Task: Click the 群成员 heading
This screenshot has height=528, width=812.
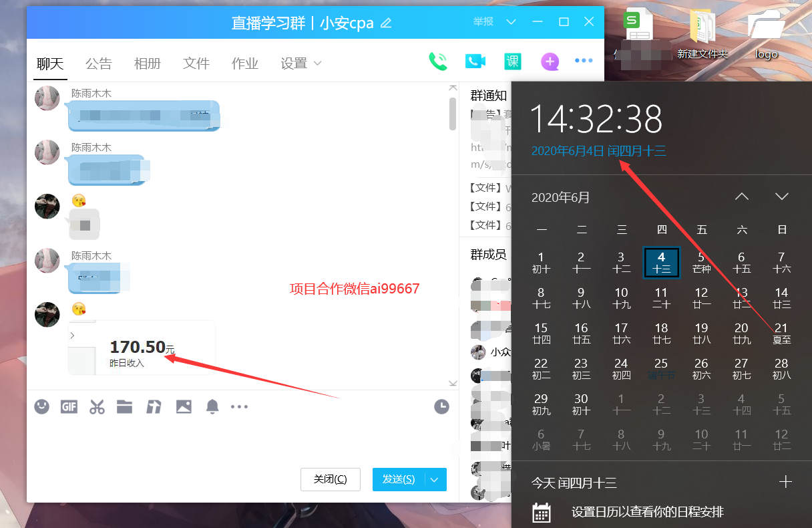Action: 489,255
